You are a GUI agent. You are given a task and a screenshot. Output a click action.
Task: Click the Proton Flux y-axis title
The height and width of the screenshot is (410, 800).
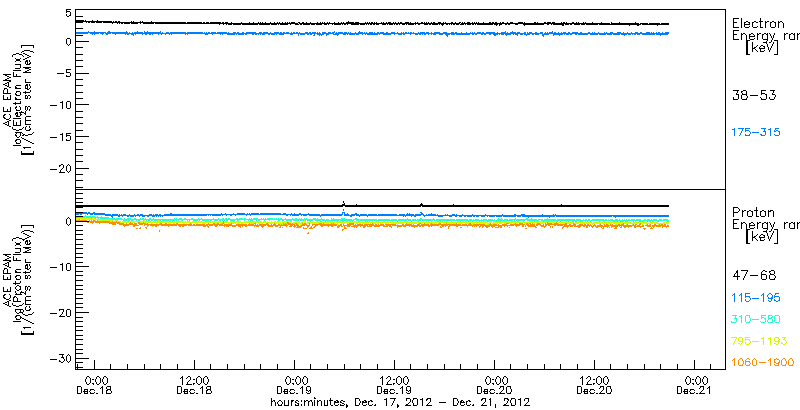18,279
